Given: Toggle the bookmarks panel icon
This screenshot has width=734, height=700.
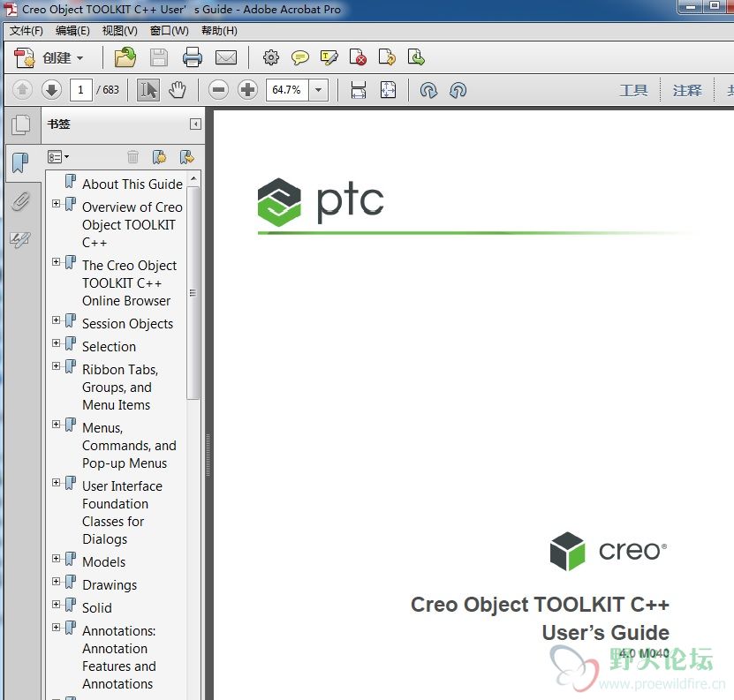Looking at the screenshot, I should pyautogui.click(x=20, y=162).
